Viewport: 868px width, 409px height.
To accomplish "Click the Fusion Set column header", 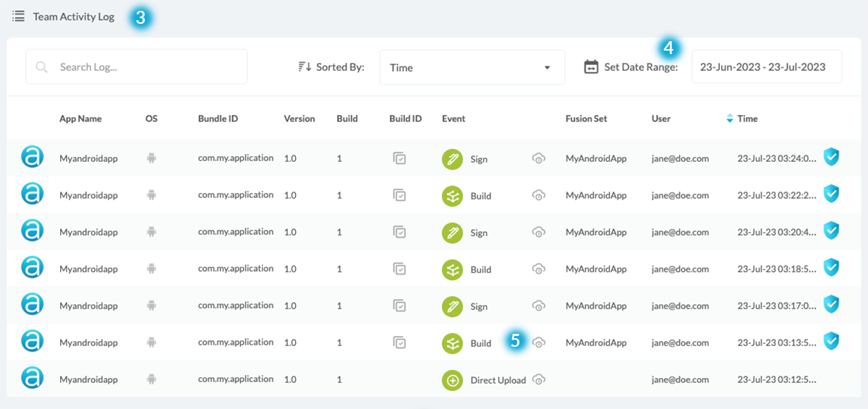I will click(586, 119).
